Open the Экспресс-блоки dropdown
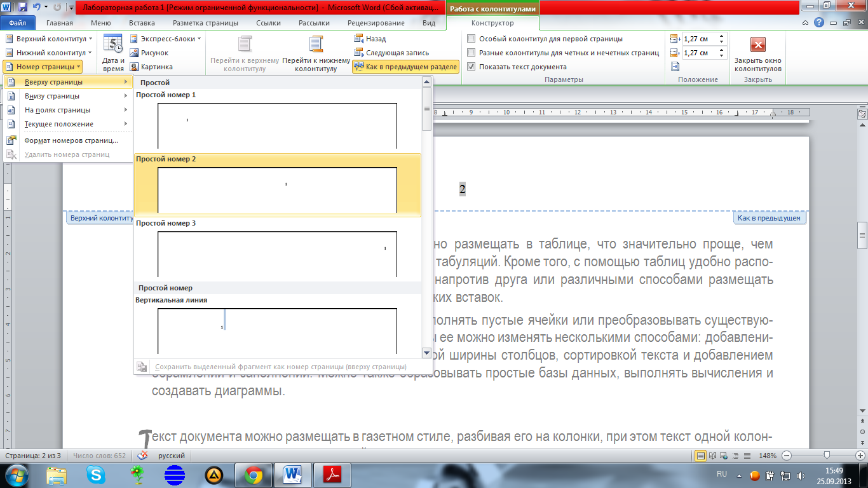Image resolution: width=868 pixels, height=488 pixels. click(165, 39)
